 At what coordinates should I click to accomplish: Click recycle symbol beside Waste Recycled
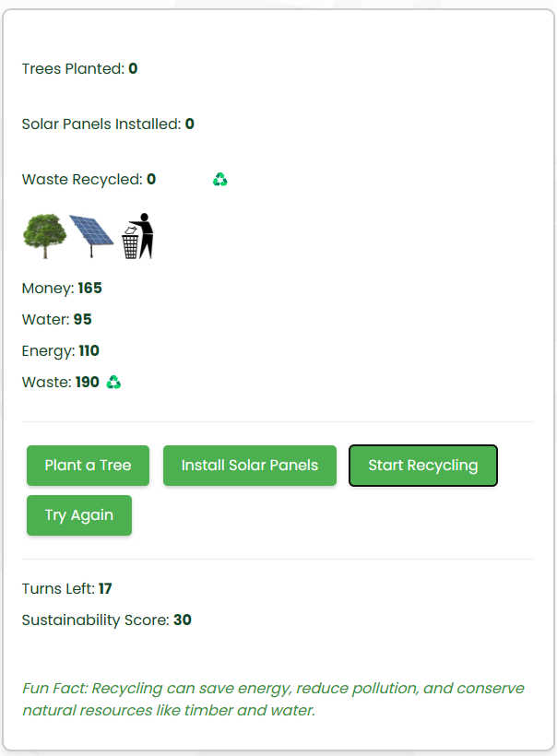(x=219, y=180)
